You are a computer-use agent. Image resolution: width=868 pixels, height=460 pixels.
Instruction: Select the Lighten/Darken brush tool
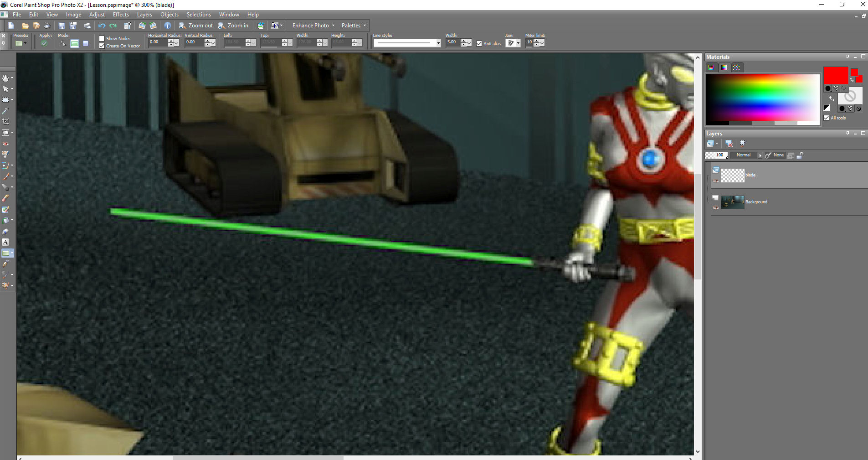[x=5, y=187]
